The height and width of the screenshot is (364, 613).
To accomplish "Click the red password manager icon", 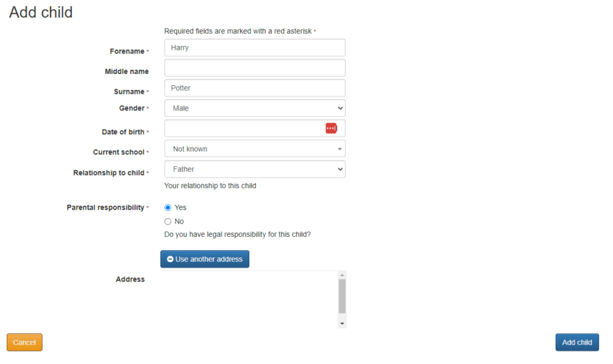I will 331,128.
